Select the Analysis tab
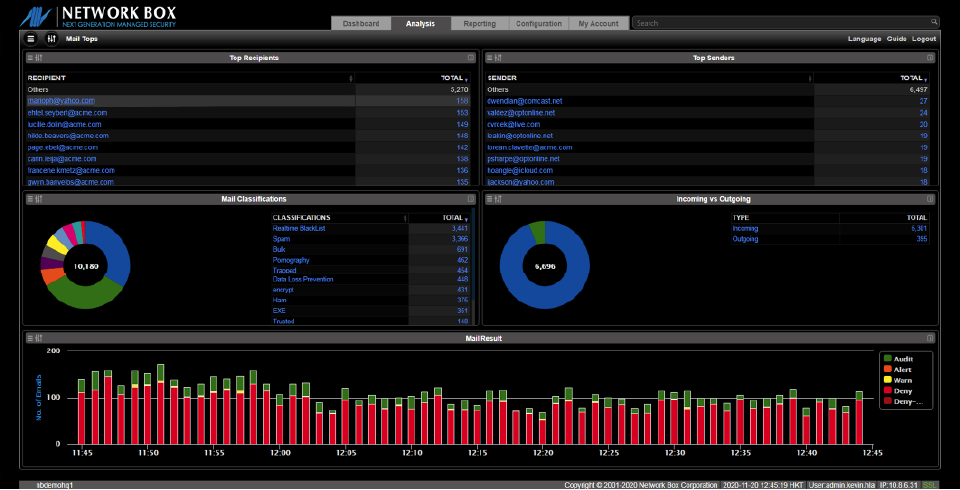The height and width of the screenshot is (490, 960). tap(421, 23)
